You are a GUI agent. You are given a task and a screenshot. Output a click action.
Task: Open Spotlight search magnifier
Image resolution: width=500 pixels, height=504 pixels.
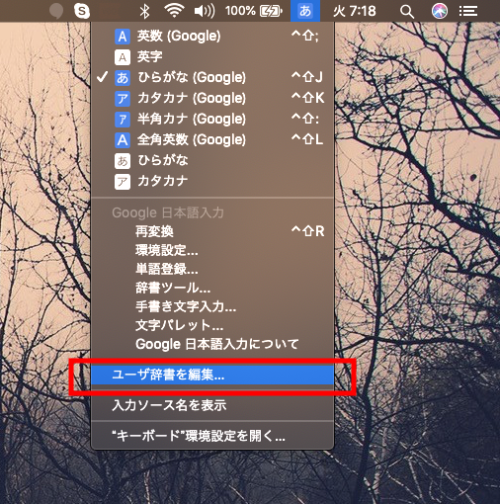(407, 12)
